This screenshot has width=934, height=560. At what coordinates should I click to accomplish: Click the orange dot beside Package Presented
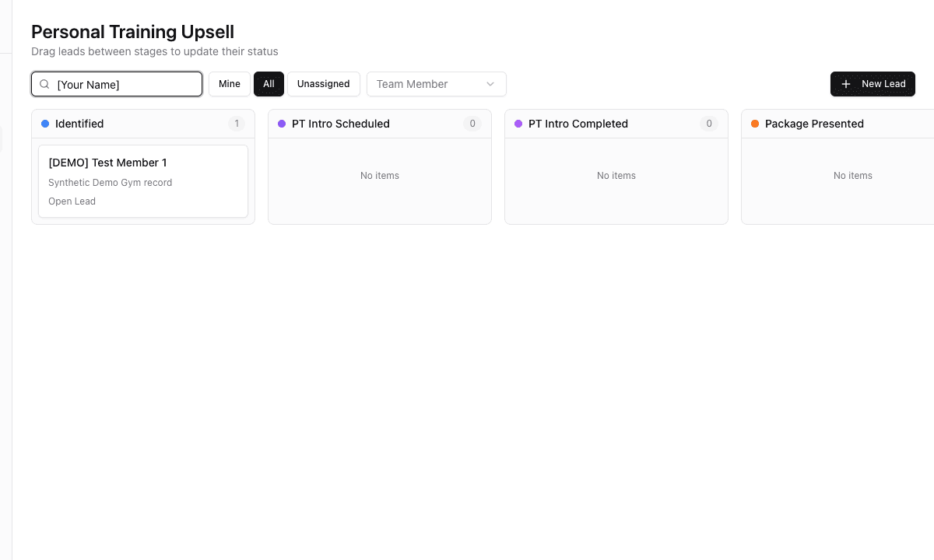(755, 124)
